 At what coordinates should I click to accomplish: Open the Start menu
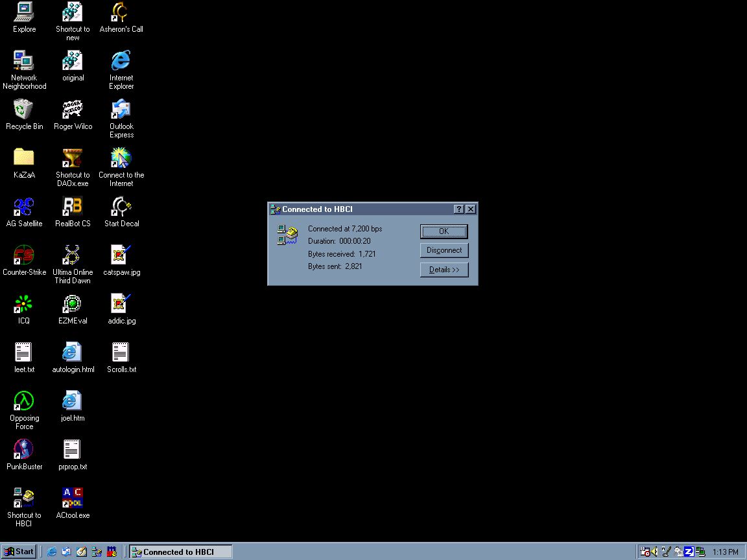[x=18, y=552]
